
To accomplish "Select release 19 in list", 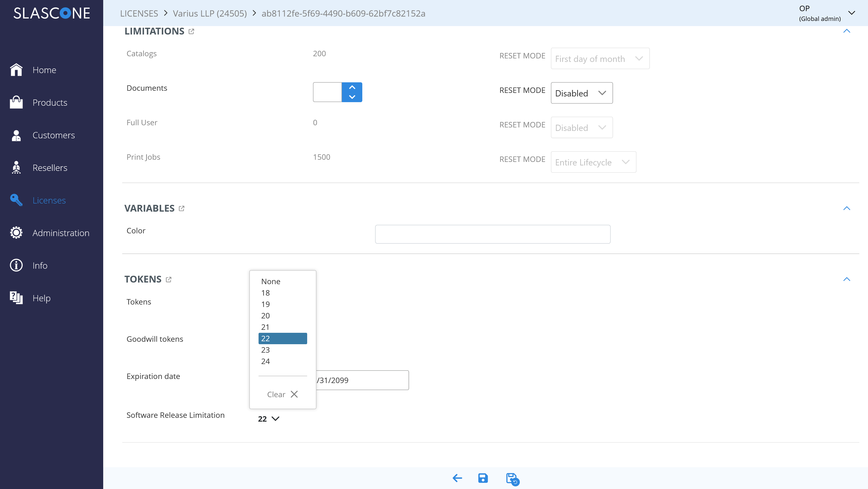I will (283, 304).
